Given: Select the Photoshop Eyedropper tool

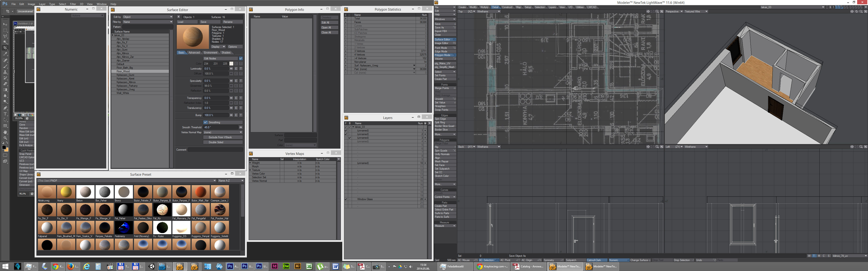Looking at the screenshot, I should click(x=5, y=54).
